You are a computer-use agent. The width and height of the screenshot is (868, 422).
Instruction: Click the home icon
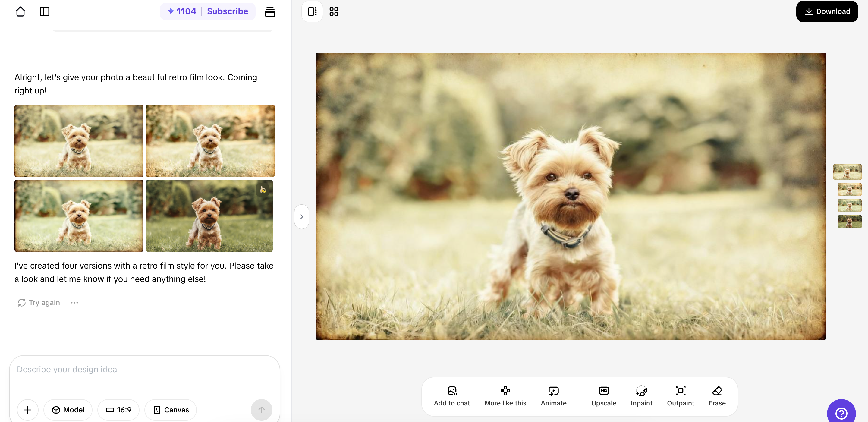point(20,11)
